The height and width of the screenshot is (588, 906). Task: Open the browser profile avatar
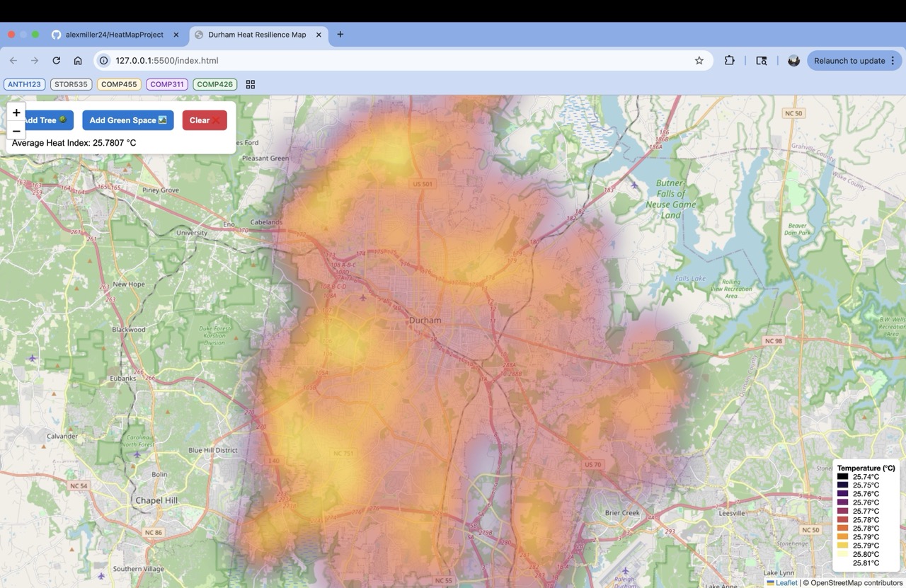pyautogui.click(x=793, y=61)
